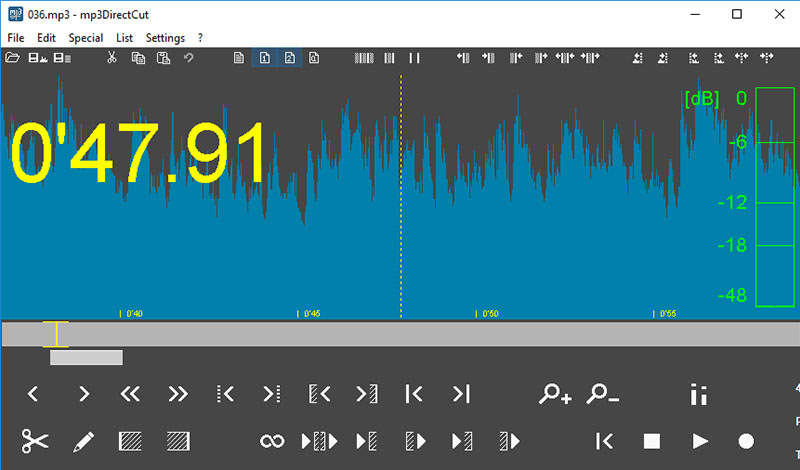Step back with the single left chevron
Image resolution: width=800 pixels, height=470 pixels.
tap(33, 393)
